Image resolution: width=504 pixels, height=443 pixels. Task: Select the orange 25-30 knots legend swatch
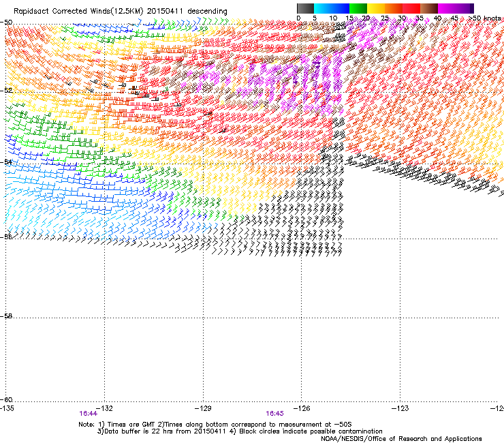394,8
